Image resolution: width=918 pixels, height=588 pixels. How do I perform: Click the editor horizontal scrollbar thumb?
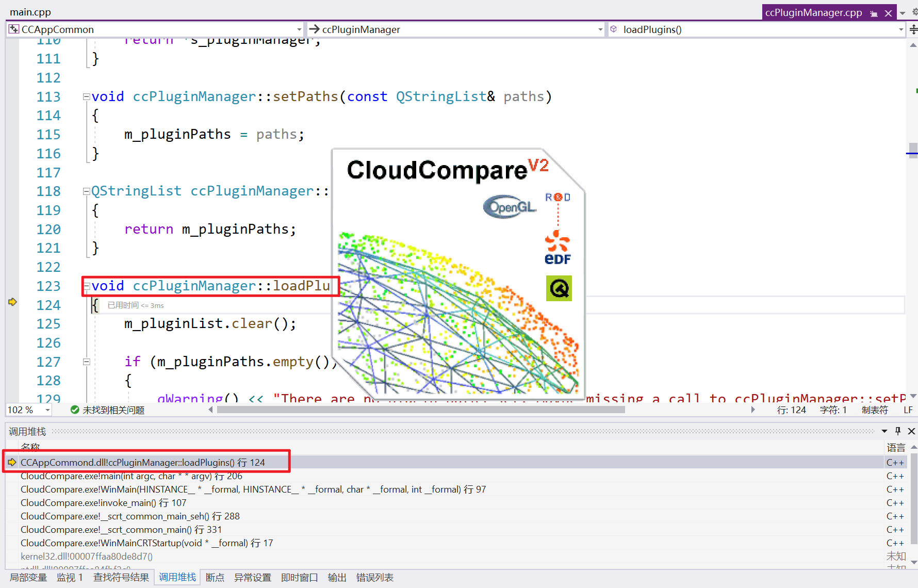(421, 410)
